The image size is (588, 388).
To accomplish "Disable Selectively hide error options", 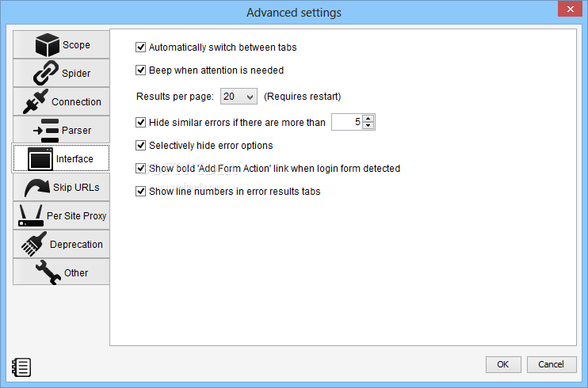I will point(140,146).
